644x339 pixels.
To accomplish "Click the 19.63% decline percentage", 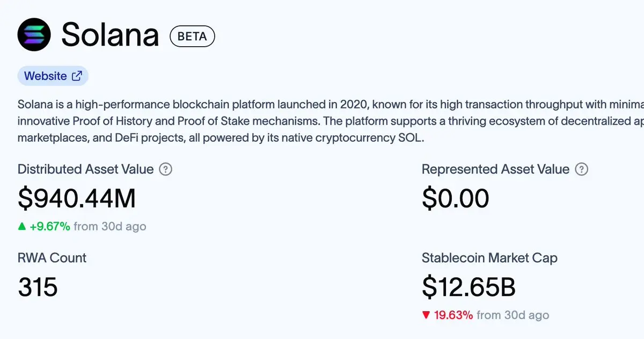I will (453, 315).
